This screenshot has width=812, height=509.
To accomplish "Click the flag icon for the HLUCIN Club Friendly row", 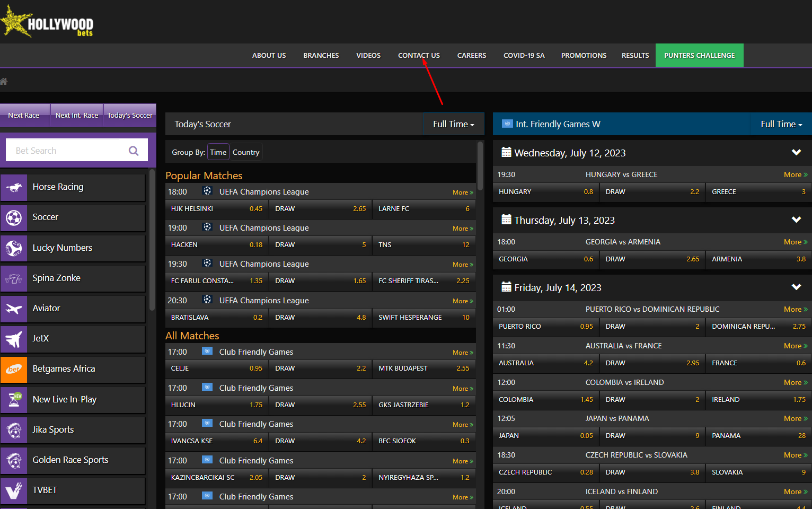I will point(207,387).
